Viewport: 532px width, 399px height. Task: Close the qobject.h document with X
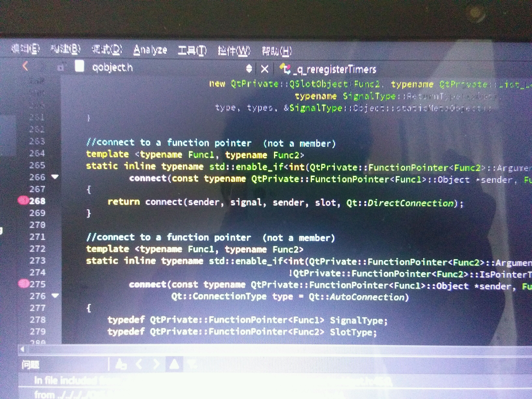point(265,69)
